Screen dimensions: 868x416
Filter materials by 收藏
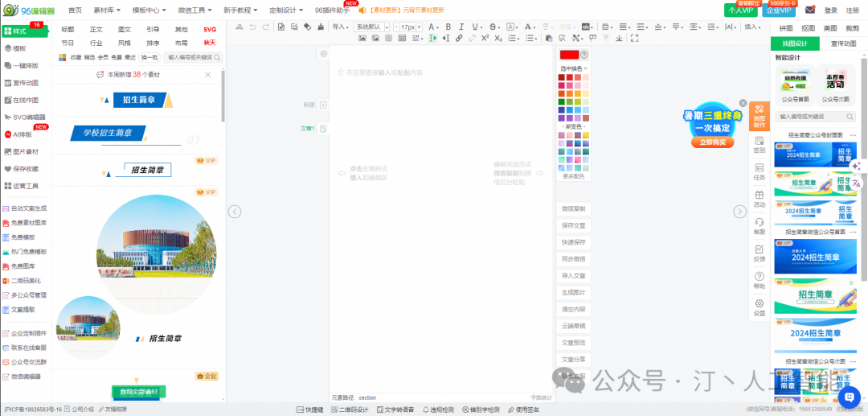point(76,57)
